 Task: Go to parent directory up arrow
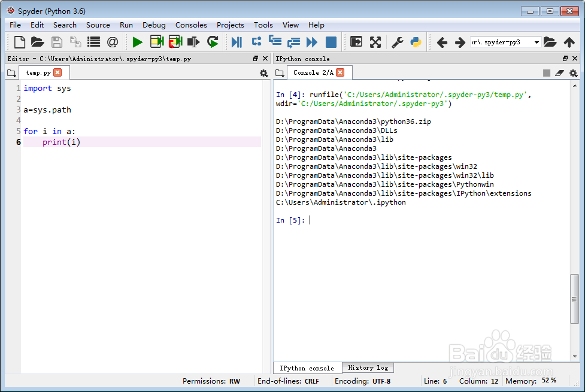click(x=569, y=42)
